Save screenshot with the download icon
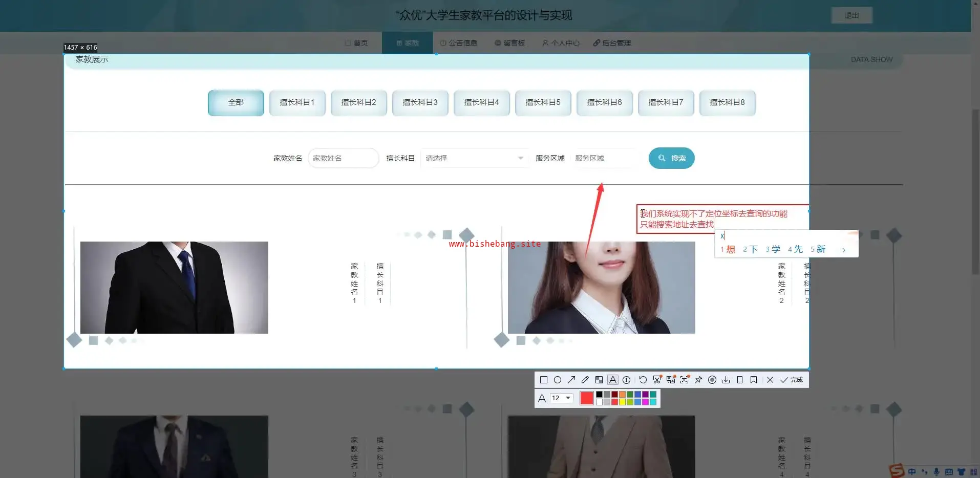Screen dimensions: 980x478 [x=726, y=380]
